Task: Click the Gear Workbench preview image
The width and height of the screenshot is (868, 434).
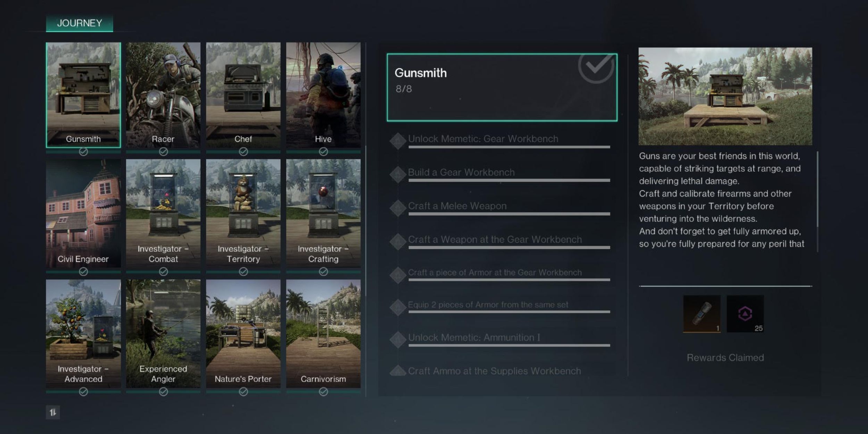Action: [x=725, y=96]
